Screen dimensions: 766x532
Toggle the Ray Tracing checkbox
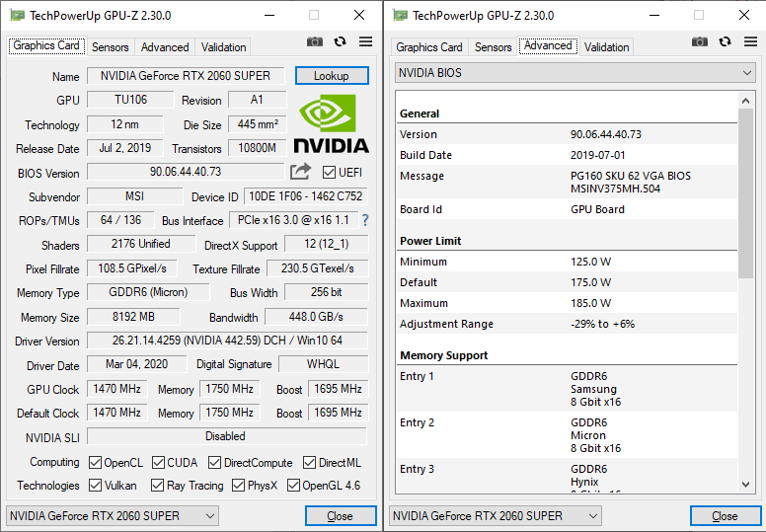(157, 485)
